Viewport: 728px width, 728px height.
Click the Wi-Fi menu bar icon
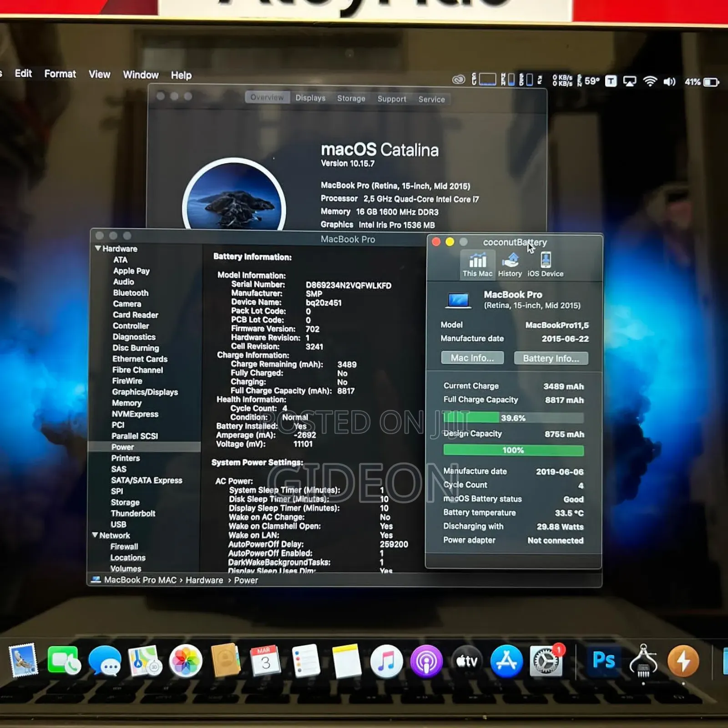click(650, 81)
